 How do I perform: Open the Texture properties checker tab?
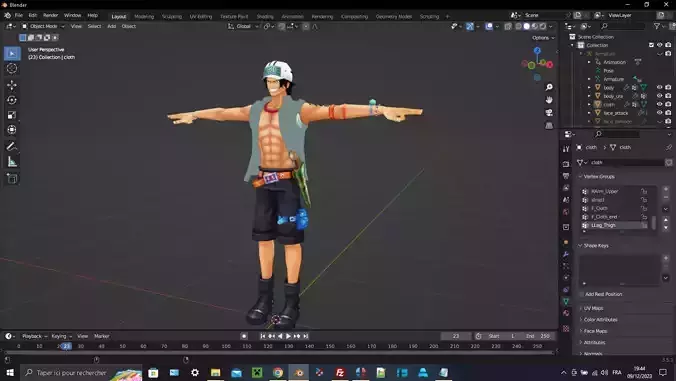click(x=566, y=328)
